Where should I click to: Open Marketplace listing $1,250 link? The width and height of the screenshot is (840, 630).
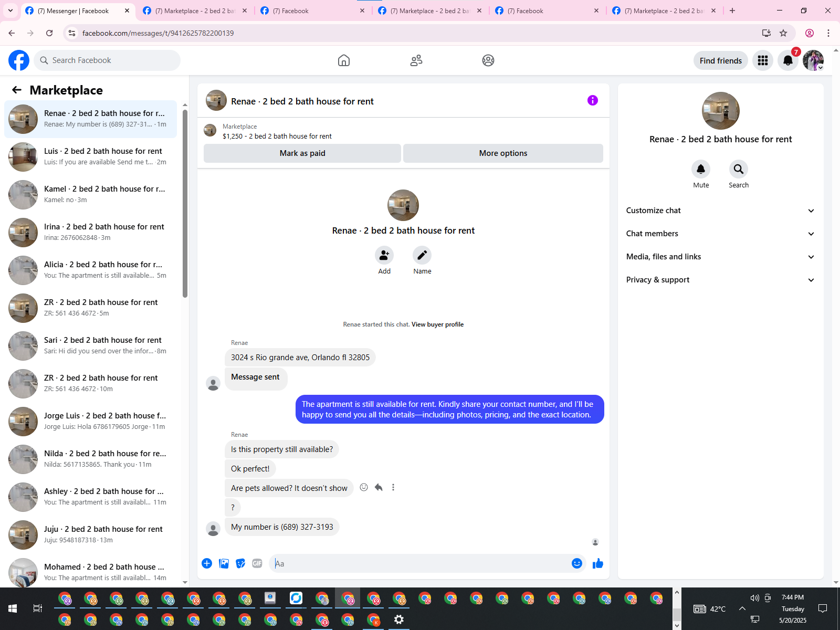277,136
